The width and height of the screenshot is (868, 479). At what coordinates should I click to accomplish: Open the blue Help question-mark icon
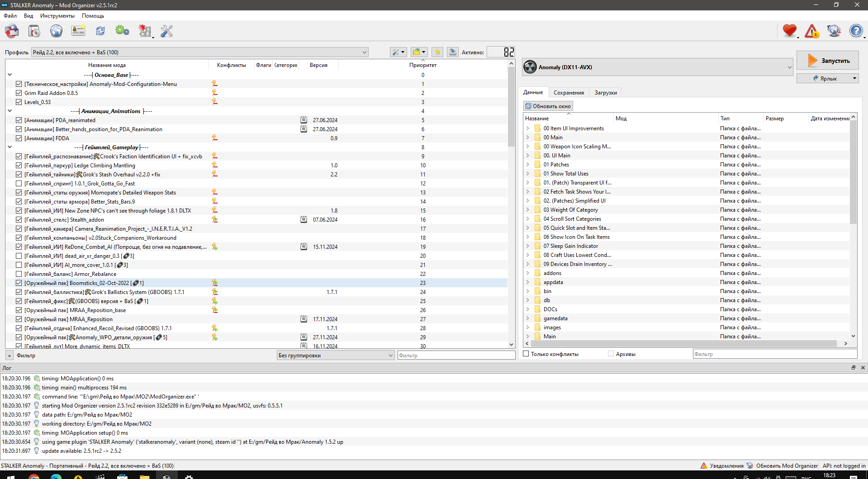point(856,31)
